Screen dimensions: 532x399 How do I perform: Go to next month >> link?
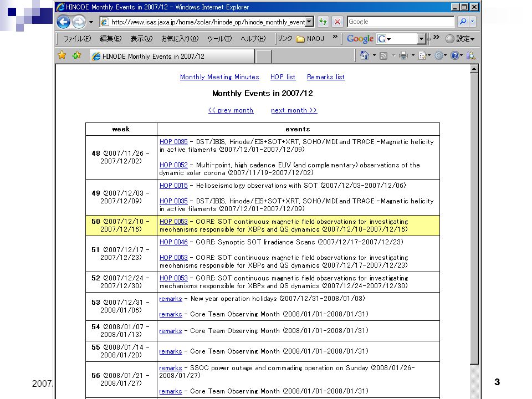pos(294,110)
